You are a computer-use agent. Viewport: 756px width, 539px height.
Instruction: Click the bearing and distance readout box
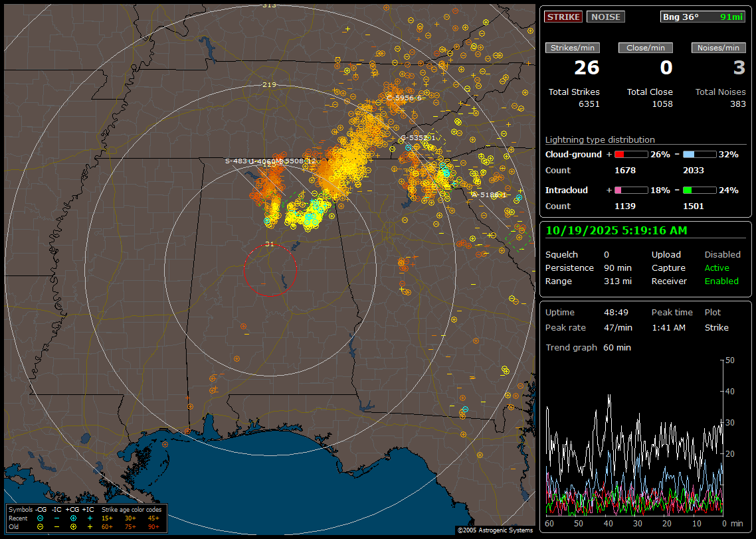click(703, 17)
